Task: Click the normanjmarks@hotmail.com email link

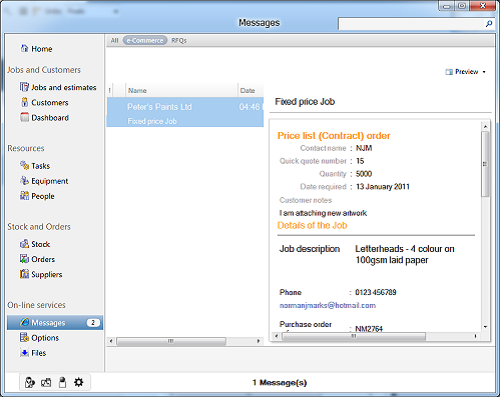Action: (x=327, y=305)
